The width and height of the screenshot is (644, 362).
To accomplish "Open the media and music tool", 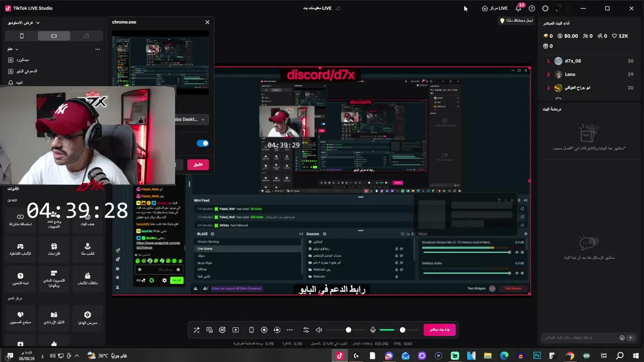I will tap(210, 330).
